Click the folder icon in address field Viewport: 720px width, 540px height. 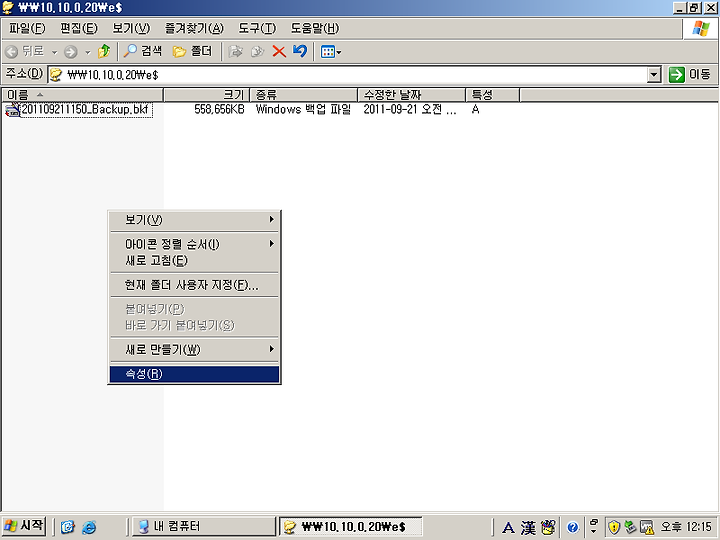(56, 74)
